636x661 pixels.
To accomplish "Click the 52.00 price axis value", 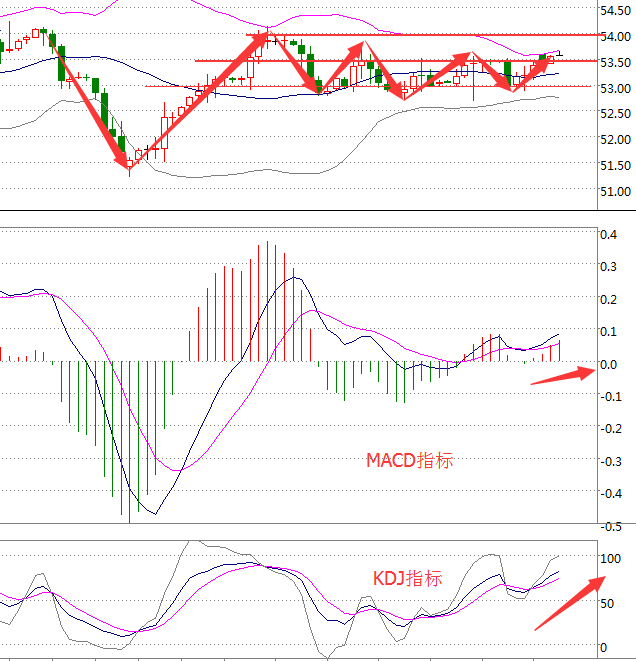I will [x=614, y=139].
